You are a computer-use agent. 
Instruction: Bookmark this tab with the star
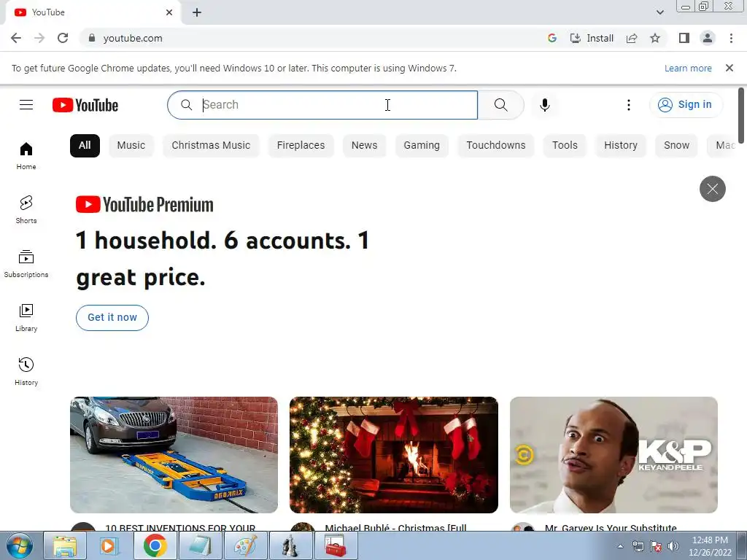[655, 38]
